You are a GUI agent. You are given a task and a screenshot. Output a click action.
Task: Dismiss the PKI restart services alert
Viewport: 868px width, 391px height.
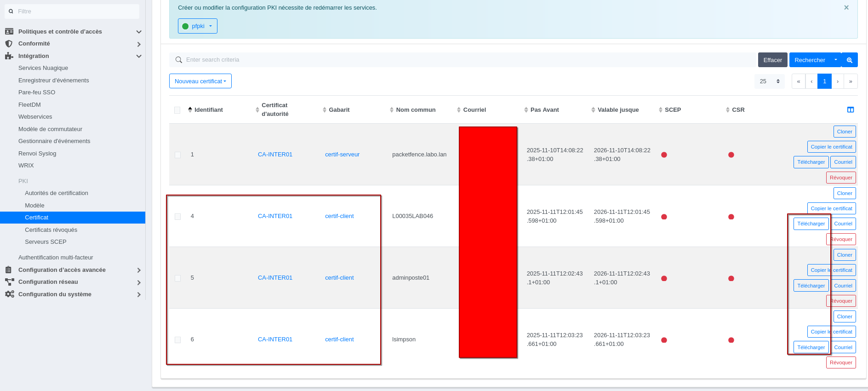pyautogui.click(x=846, y=8)
